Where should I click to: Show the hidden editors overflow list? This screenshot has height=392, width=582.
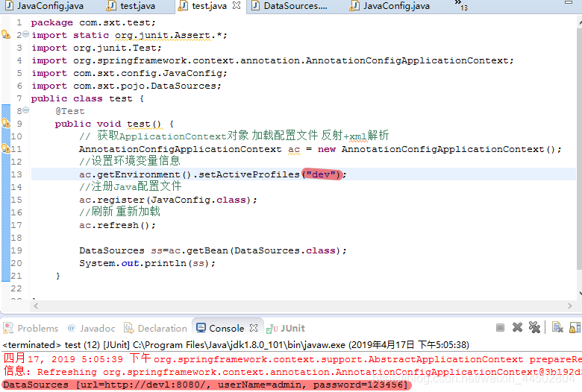[x=460, y=4]
